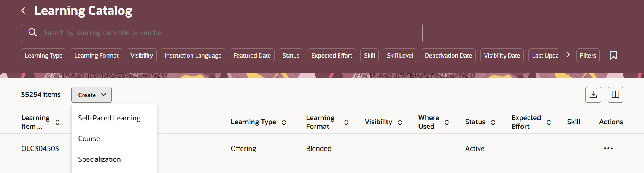Open the column settings icon

pyautogui.click(x=615, y=95)
